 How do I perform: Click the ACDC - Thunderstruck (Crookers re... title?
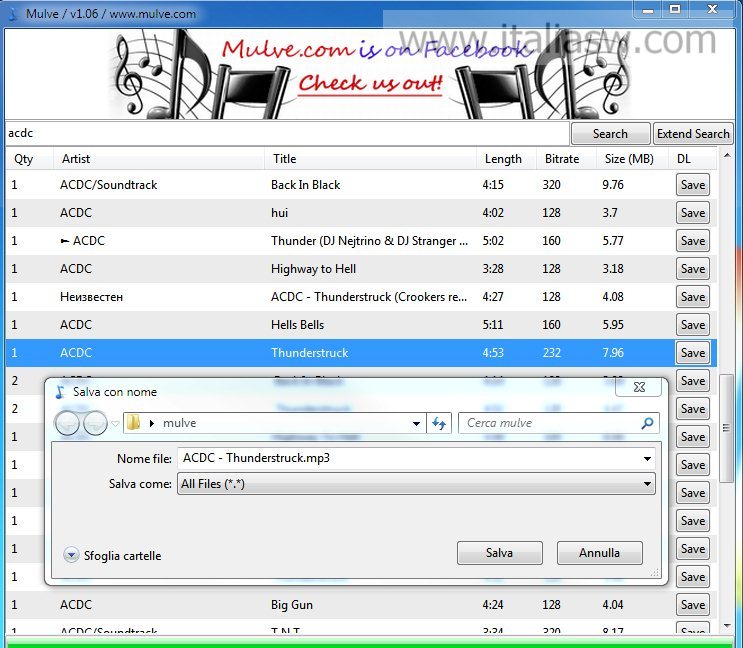pyautogui.click(x=369, y=297)
